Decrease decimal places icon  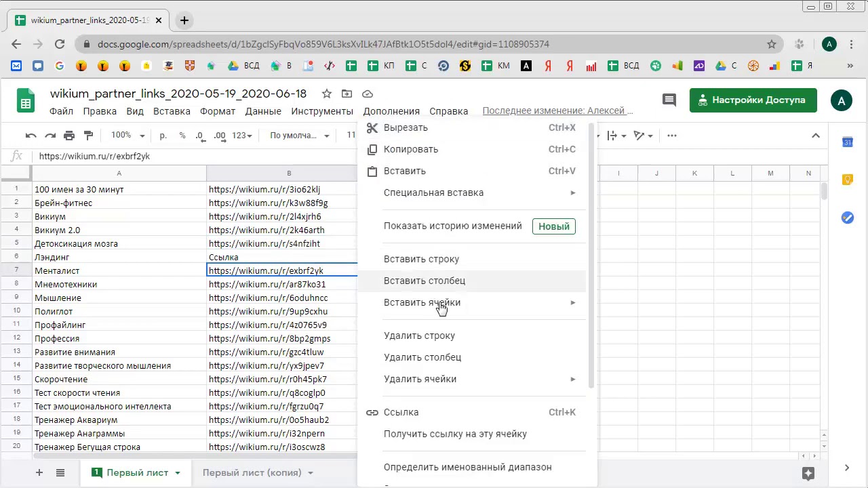coord(200,136)
